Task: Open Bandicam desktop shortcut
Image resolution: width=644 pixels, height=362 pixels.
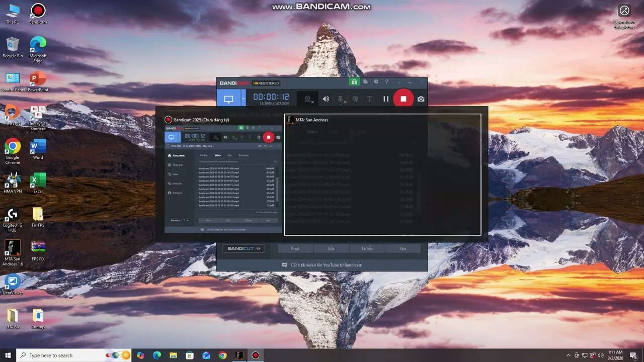Action: tap(38, 14)
